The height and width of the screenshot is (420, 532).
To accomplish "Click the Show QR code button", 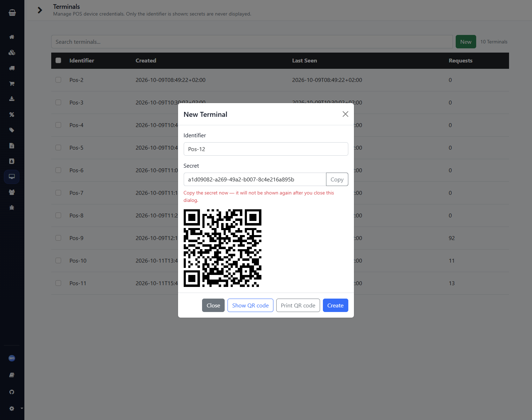I will tap(250, 306).
